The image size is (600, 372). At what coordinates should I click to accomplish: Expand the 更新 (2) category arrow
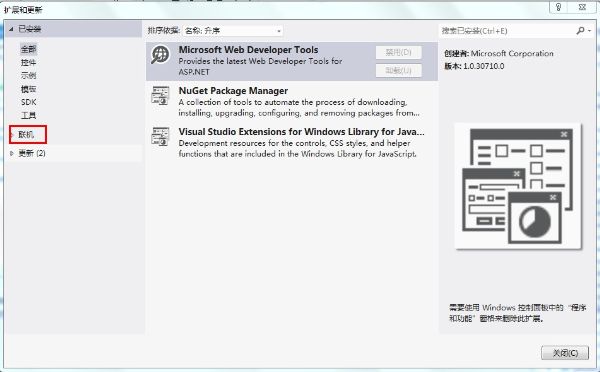12,153
